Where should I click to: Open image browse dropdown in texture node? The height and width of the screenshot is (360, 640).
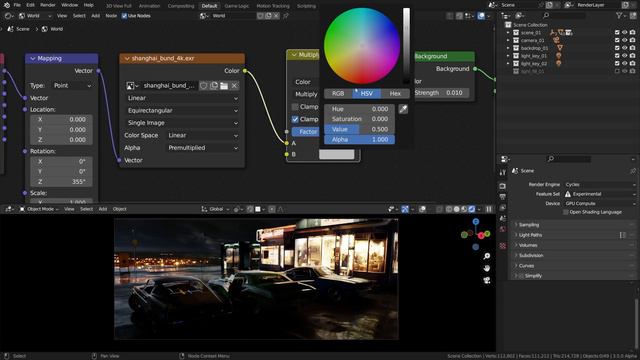point(132,86)
